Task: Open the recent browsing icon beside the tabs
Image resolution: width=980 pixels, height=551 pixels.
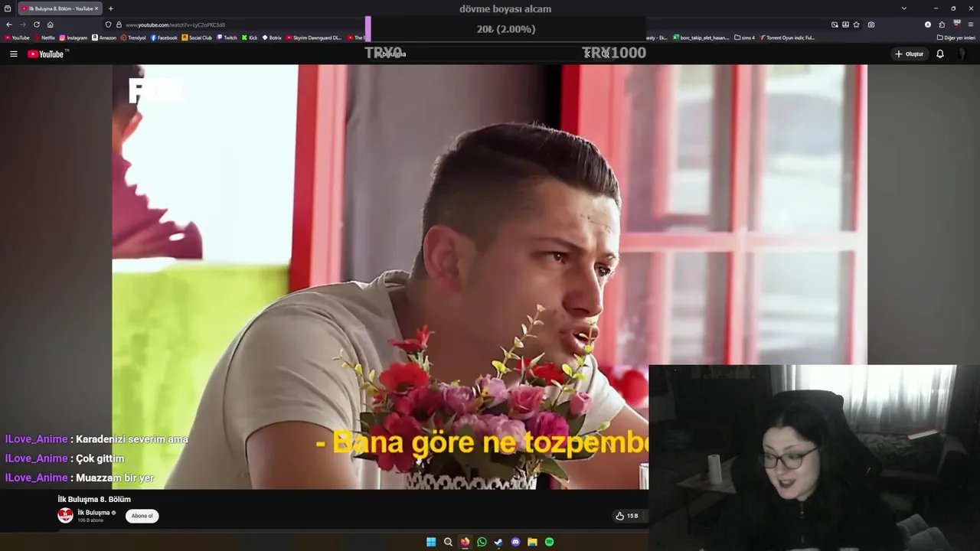Action: pos(8,8)
